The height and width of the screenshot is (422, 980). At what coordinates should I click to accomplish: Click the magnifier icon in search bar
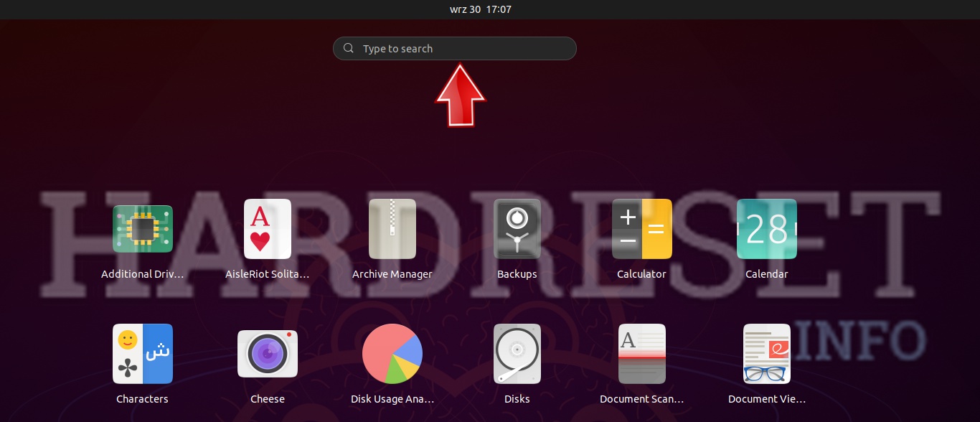pyautogui.click(x=349, y=49)
